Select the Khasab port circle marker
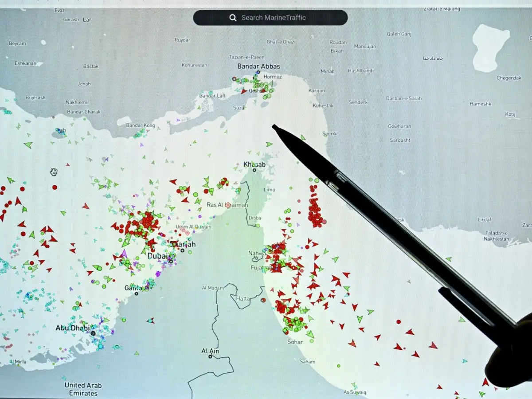Screen dimensions: 532x399 pos(254,170)
